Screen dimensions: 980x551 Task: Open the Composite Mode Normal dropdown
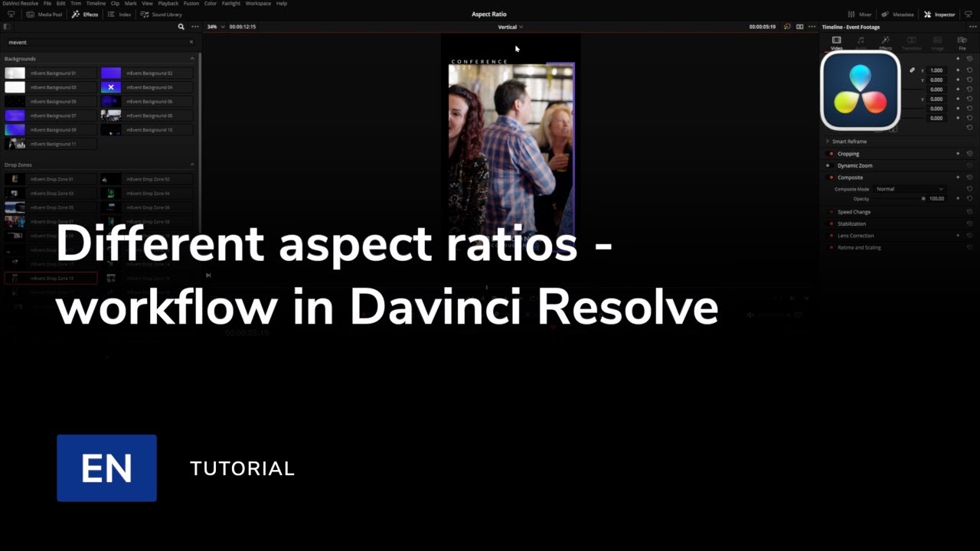pos(910,189)
